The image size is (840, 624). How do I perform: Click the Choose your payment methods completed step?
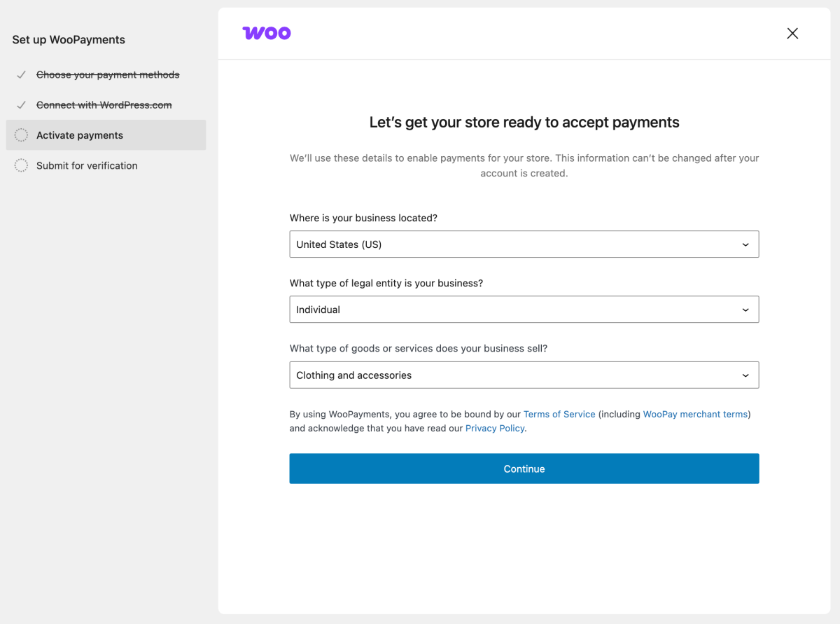click(x=108, y=74)
